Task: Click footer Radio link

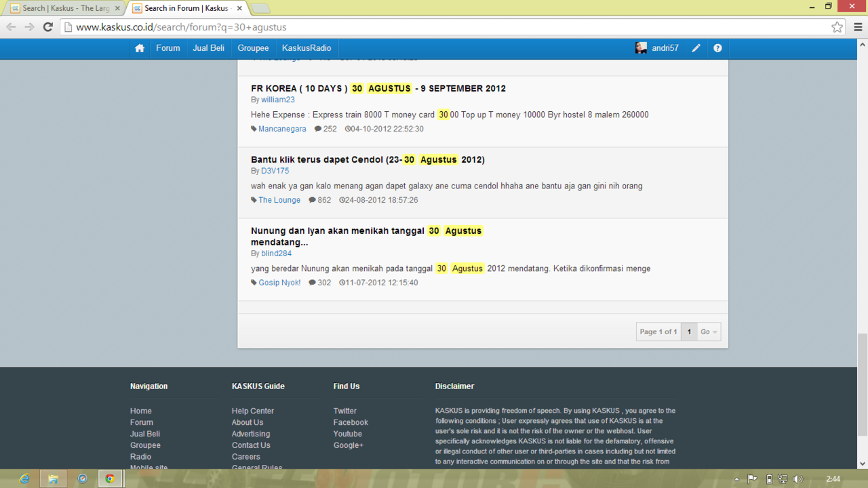Action: coord(140,457)
